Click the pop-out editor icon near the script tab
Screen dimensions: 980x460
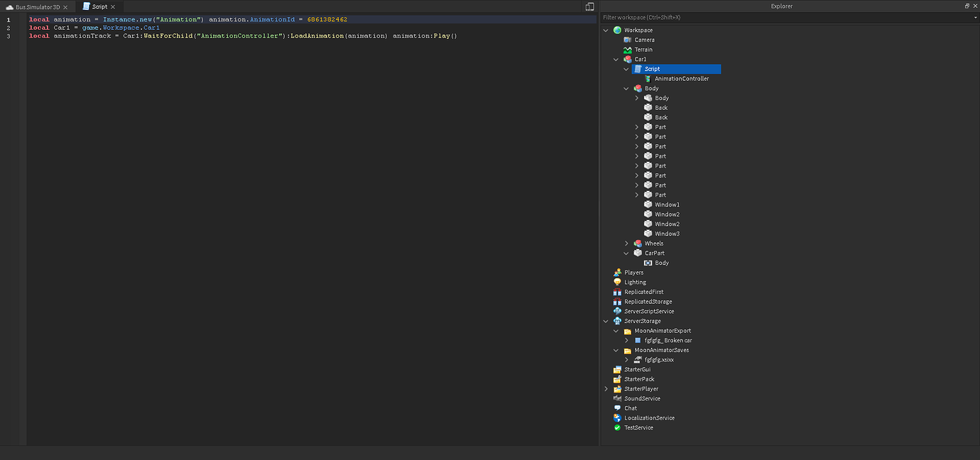tap(590, 6)
